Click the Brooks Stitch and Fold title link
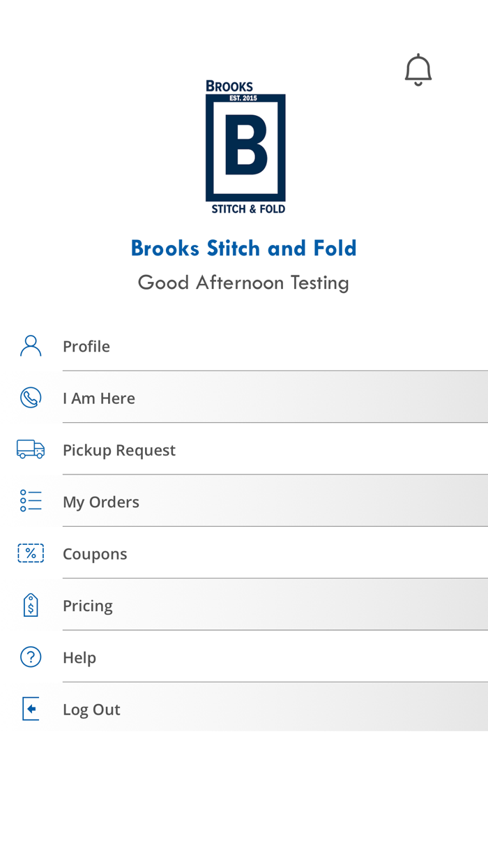 [243, 248]
